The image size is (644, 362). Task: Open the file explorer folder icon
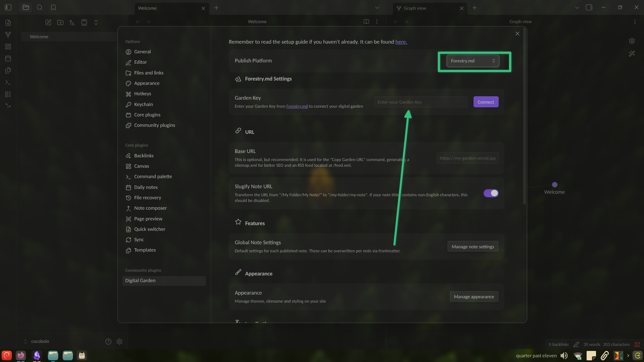26,7
